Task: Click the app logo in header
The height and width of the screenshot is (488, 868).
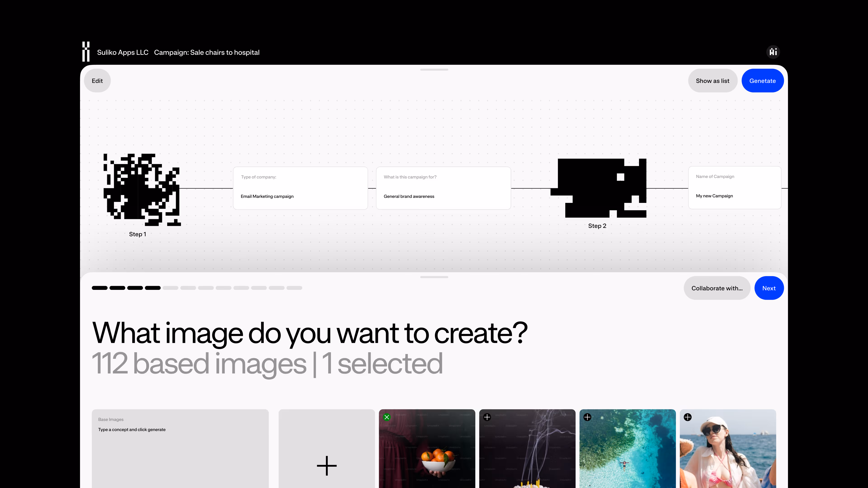Action: [x=86, y=52]
